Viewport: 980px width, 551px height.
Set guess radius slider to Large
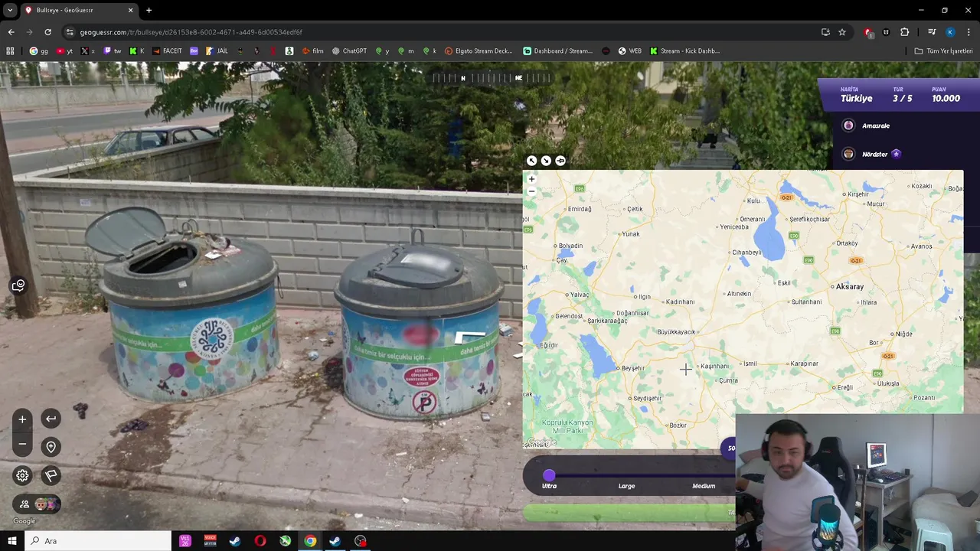pos(626,486)
